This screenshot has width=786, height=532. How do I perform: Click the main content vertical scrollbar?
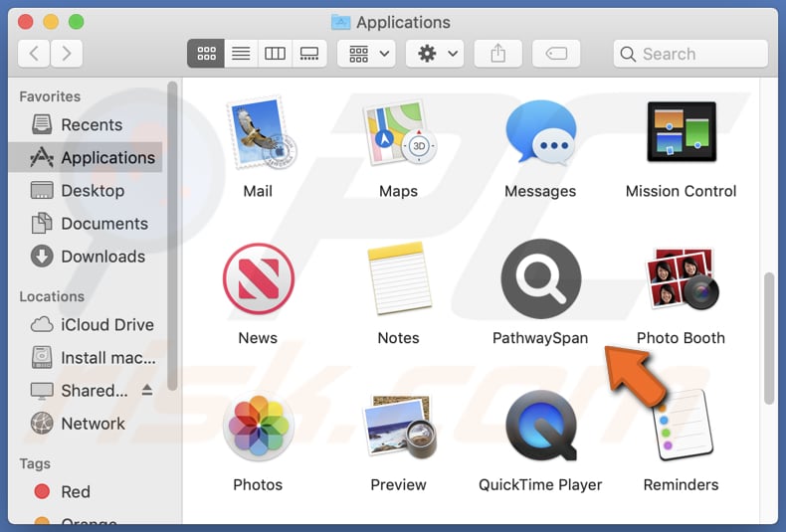coord(769,339)
